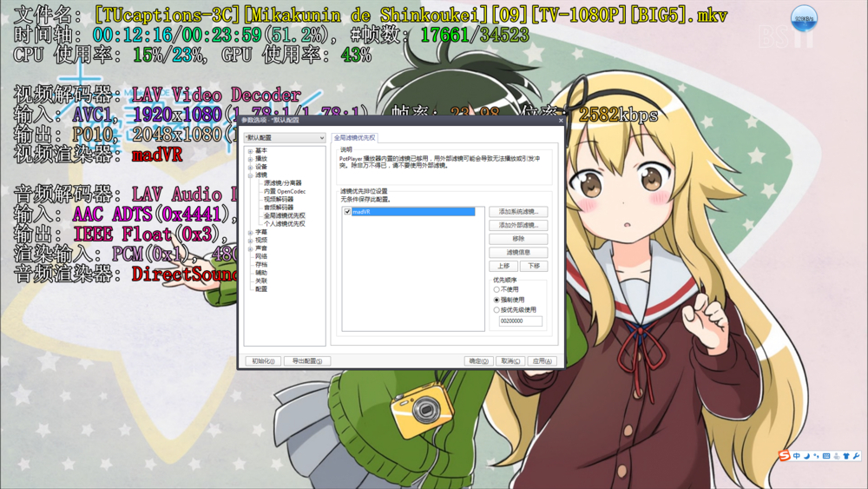Open the 存档 settings page
Screen dimensions: 868x489
261,265
